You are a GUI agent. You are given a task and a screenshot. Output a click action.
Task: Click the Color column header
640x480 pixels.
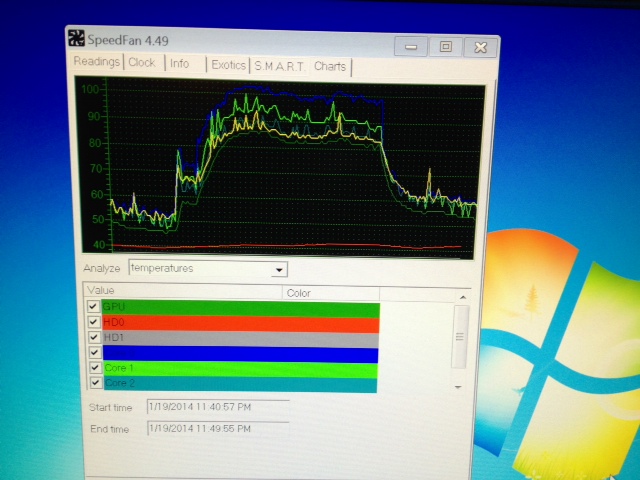[x=331, y=293]
